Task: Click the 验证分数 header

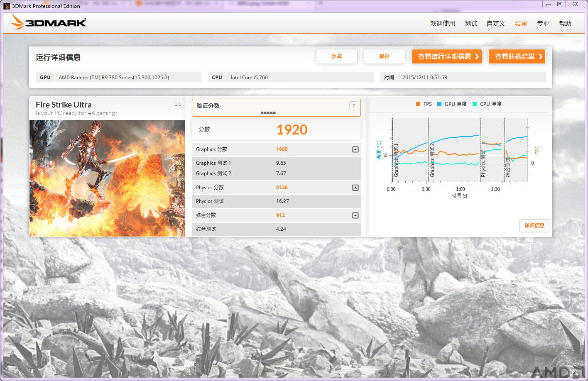Action: 208,106
